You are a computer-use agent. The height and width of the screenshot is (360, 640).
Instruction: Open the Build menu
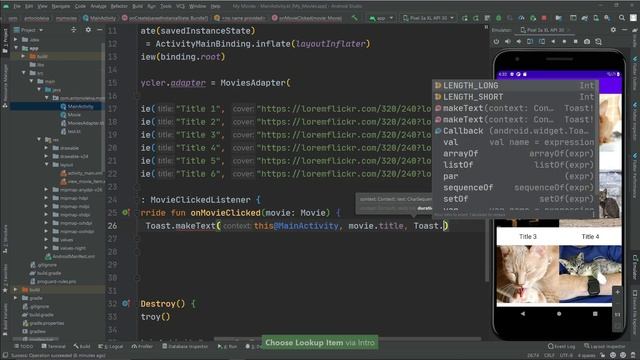(138, 6)
